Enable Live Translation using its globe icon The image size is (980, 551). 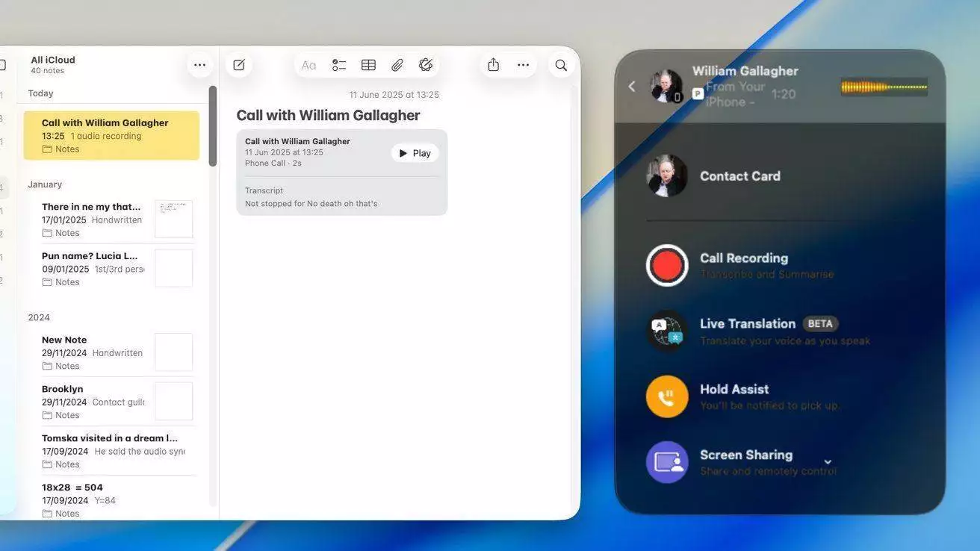click(x=667, y=331)
